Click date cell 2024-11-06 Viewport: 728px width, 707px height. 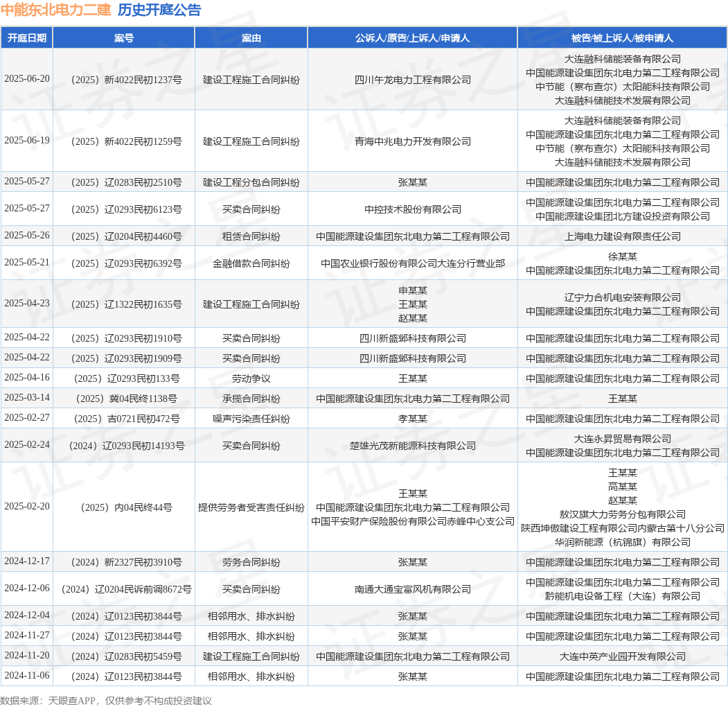[x=27, y=675]
